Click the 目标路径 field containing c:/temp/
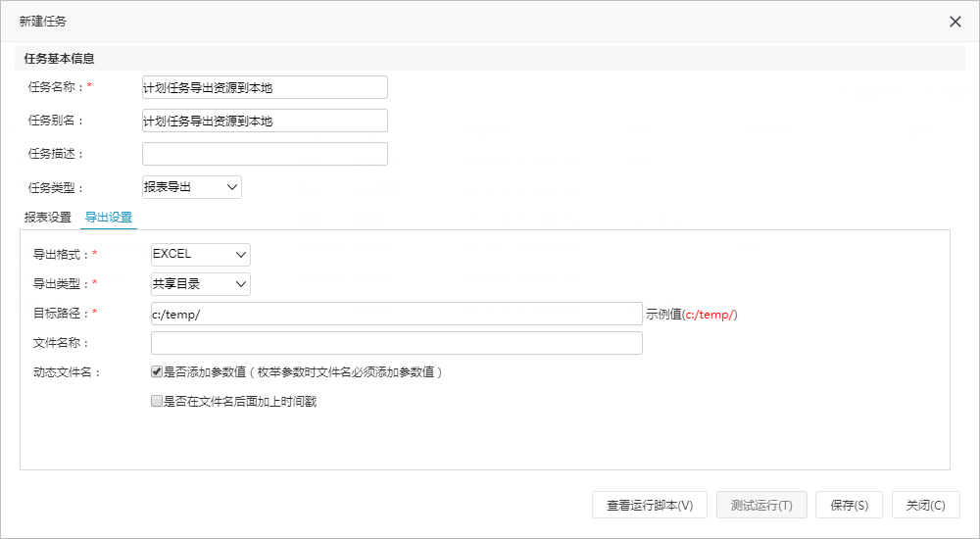Viewport: 980px width, 539px height. [x=397, y=314]
